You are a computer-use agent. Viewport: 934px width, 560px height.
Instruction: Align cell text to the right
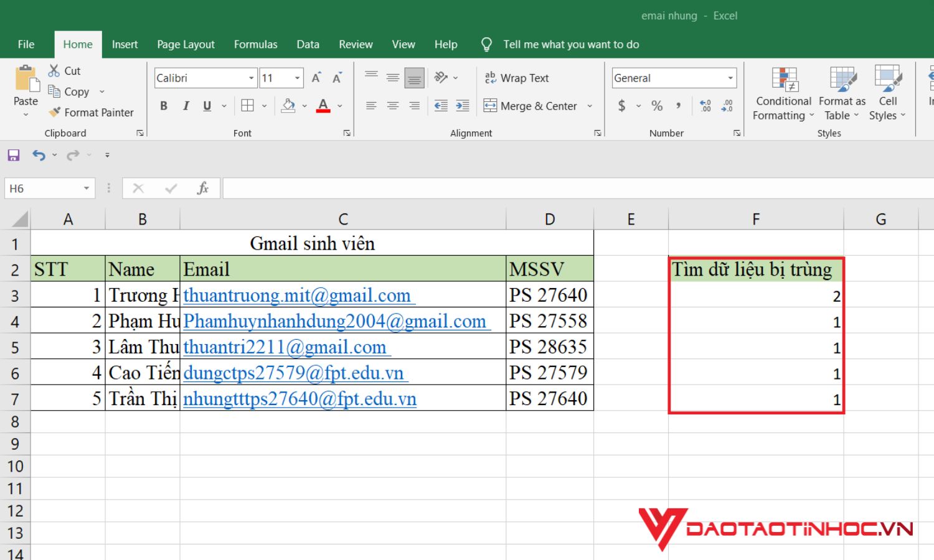click(x=414, y=106)
